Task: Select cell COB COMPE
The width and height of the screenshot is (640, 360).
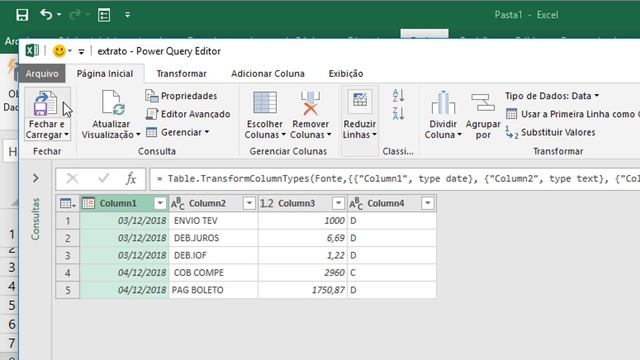Action: [x=213, y=273]
